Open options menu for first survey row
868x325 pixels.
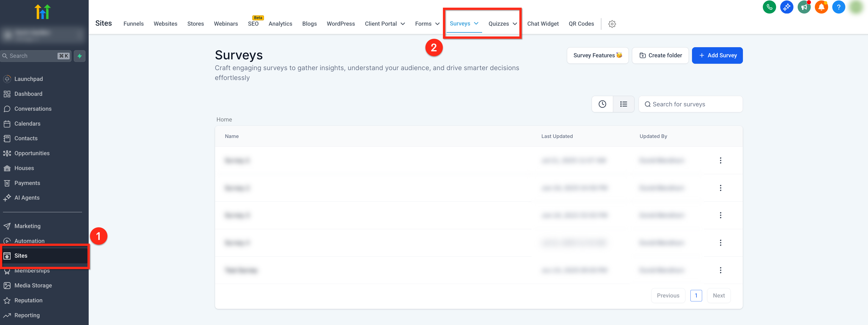coord(720,160)
